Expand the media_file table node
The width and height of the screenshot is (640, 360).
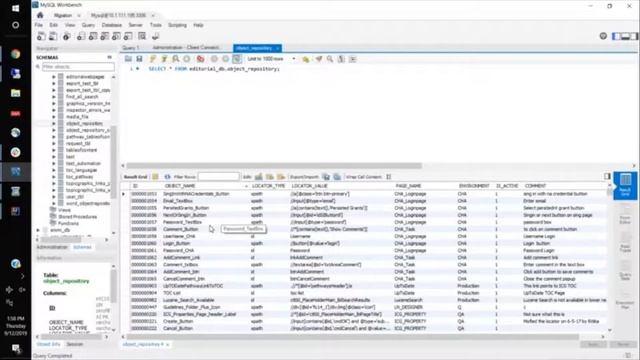point(54,117)
